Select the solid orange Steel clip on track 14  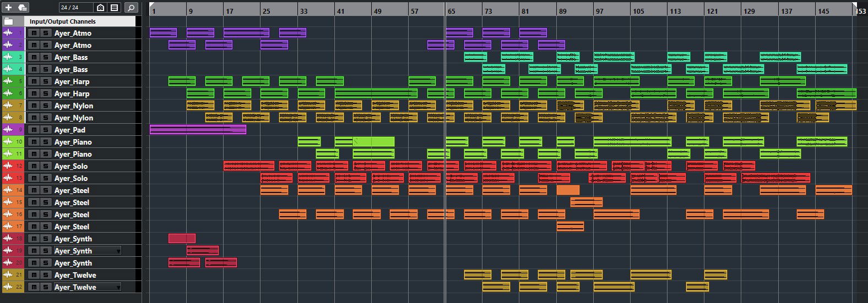568,190
